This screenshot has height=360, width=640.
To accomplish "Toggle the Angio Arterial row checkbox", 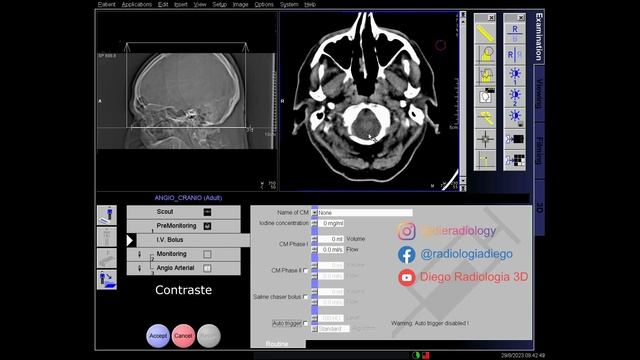I will [207, 268].
